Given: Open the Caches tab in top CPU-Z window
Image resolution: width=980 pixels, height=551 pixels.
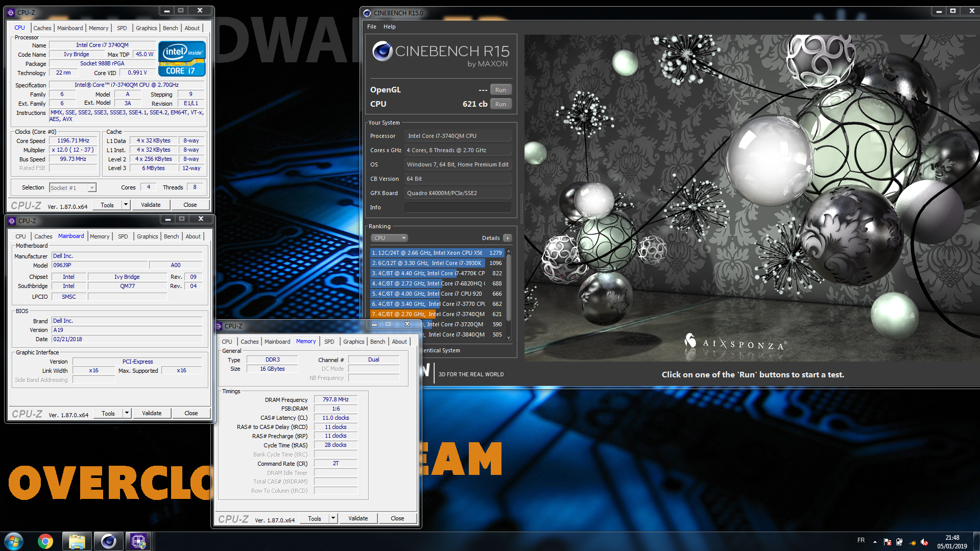Looking at the screenshot, I should (x=42, y=28).
